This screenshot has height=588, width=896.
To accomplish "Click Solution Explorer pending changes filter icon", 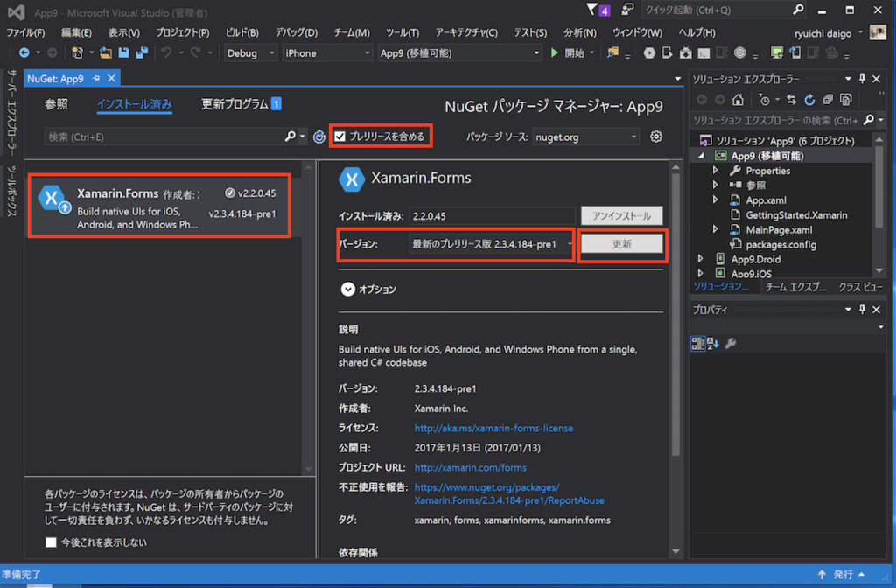I will point(765,100).
